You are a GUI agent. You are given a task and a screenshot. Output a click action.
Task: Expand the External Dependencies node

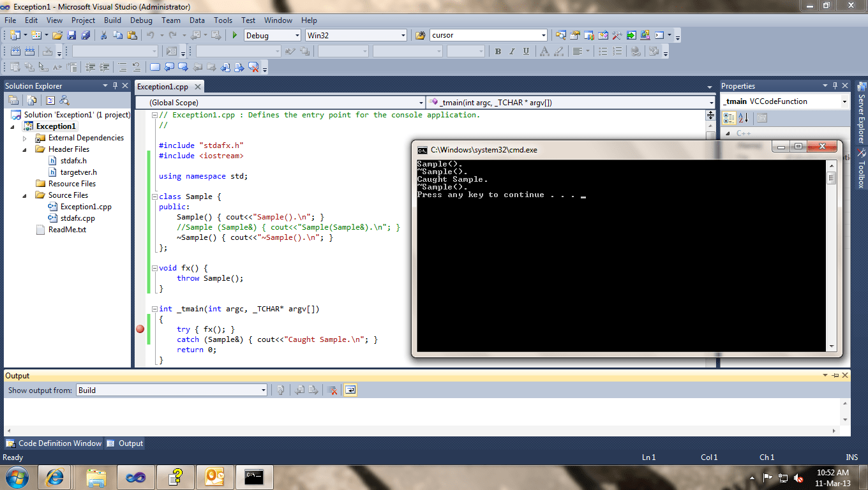[x=25, y=138]
